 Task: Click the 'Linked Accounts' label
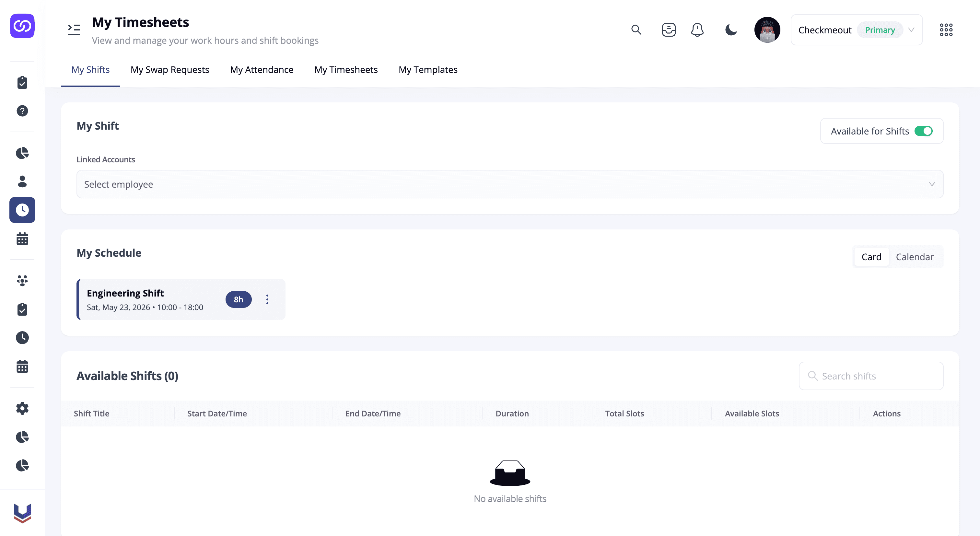point(106,159)
